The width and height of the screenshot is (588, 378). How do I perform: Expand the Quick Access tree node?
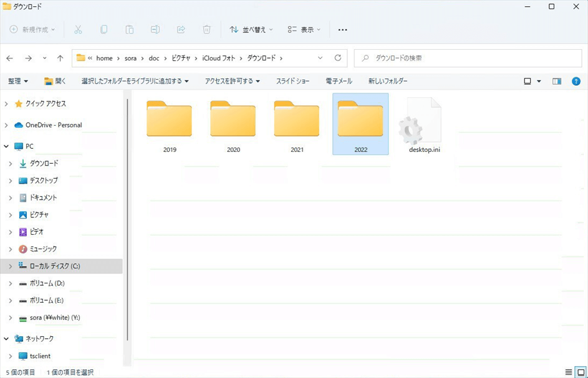pos(6,103)
